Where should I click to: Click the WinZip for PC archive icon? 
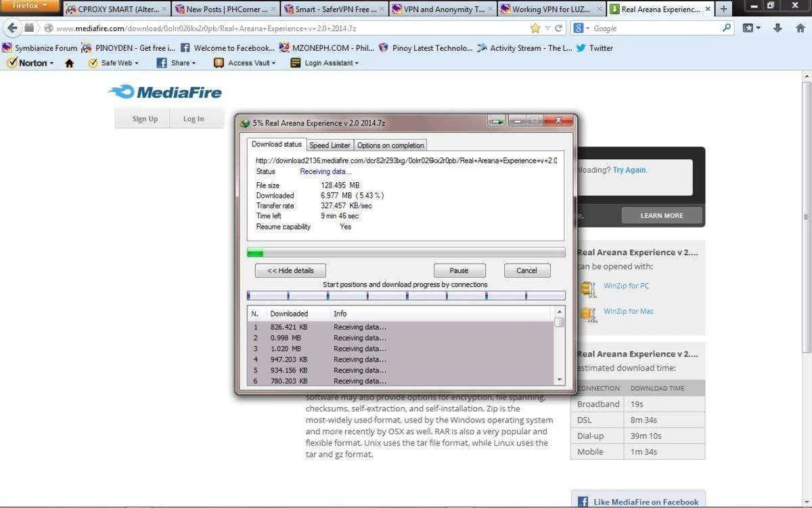(x=588, y=289)
